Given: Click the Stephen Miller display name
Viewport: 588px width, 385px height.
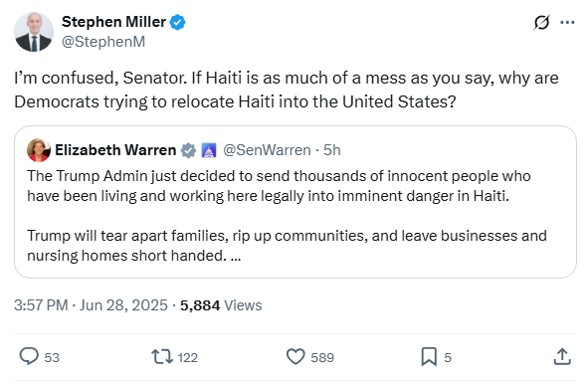Looking at the screenshot, I should [x=113, y=22].
